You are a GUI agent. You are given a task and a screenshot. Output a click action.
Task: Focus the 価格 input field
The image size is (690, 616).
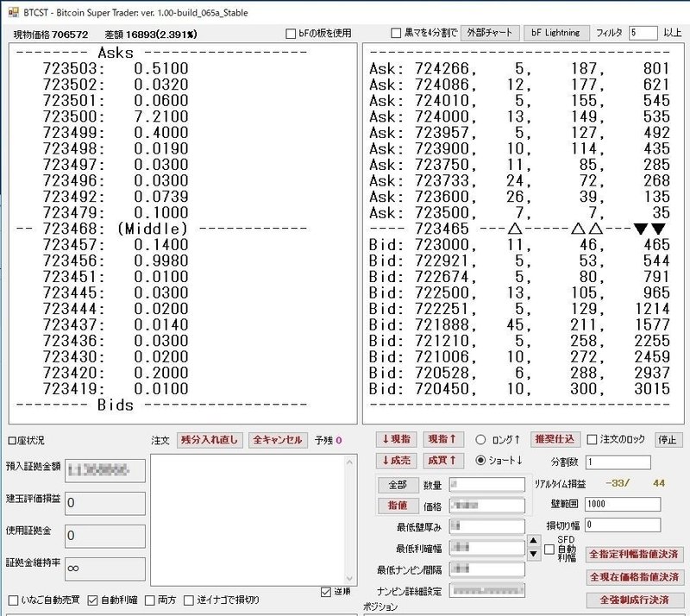487,506
